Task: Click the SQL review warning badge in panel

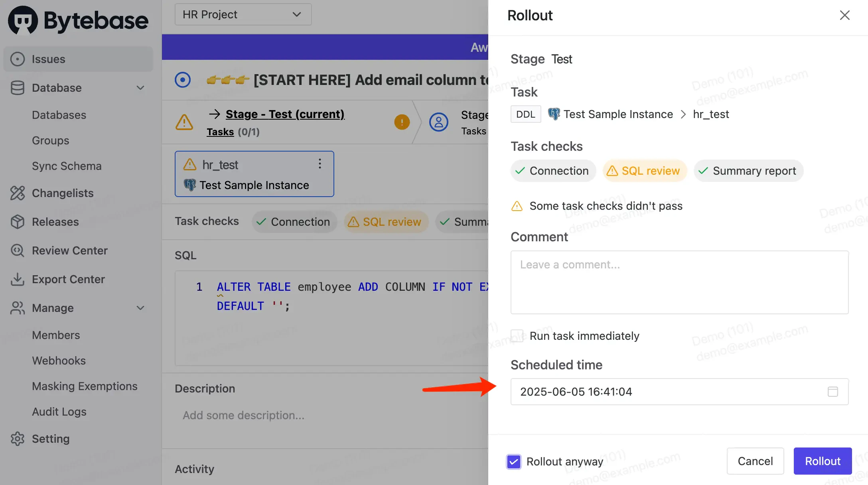Action: tap(644, 171)
